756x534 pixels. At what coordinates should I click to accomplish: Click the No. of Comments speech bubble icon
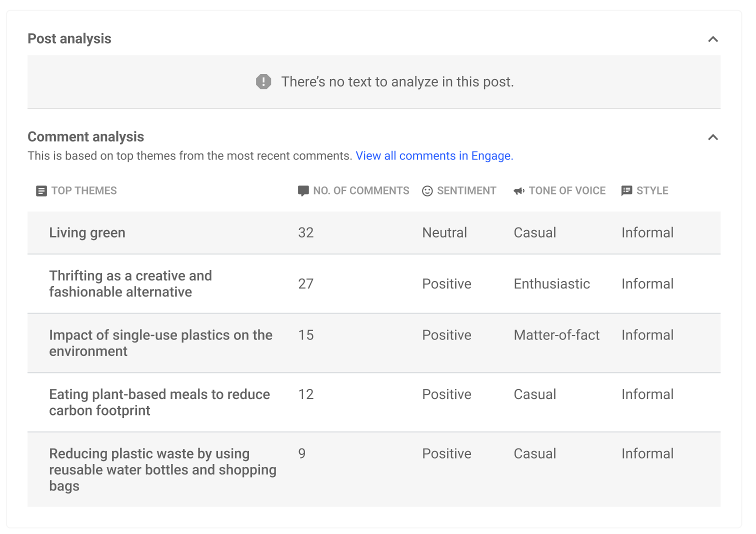point(303,191)
